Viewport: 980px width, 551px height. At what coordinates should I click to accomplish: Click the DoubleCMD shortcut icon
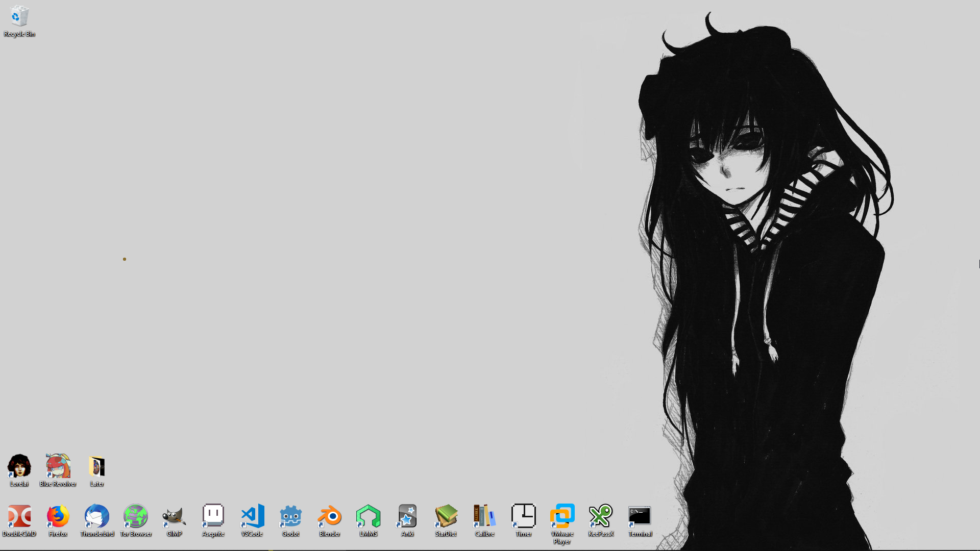[x=19, y=516]
